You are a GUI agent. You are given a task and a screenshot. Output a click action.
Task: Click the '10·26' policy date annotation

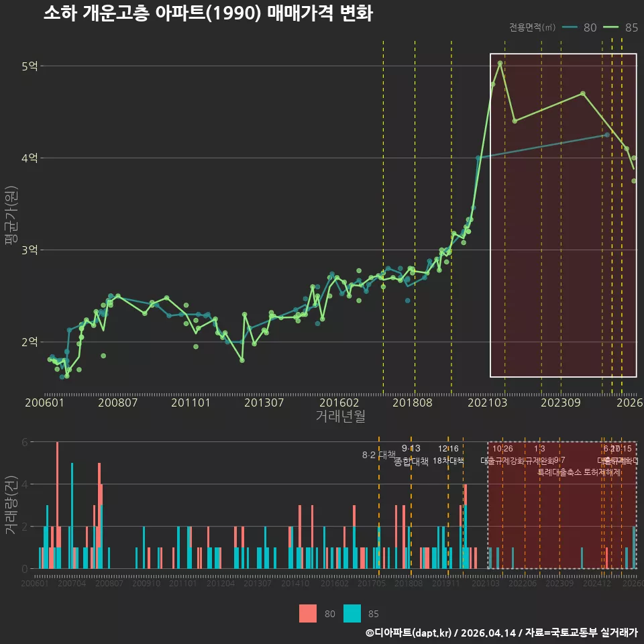click(x=502, y=449)
